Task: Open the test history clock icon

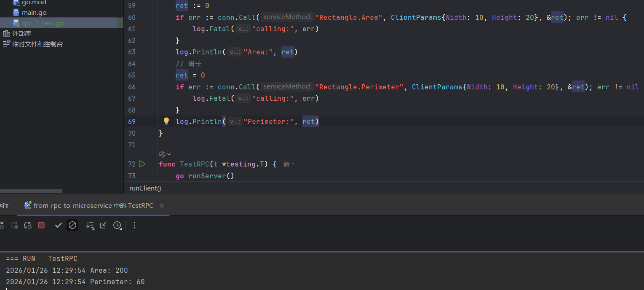Action: click(x=117, y=225)
